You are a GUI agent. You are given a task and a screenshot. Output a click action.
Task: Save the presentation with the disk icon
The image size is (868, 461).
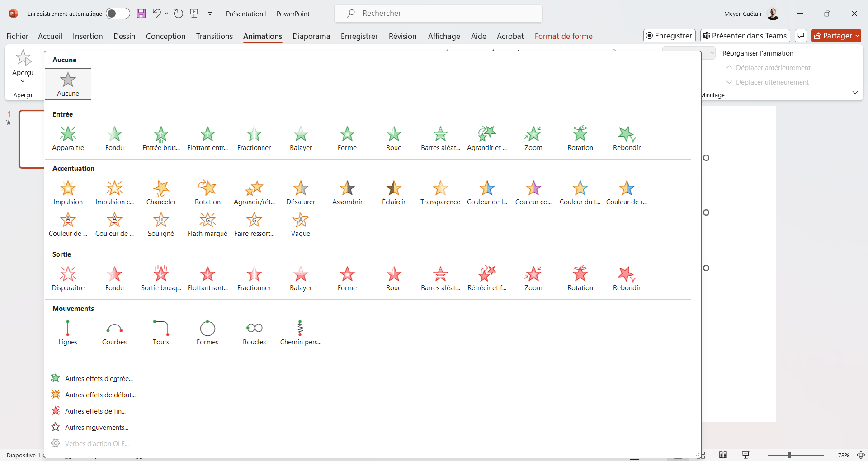[141, 14]
